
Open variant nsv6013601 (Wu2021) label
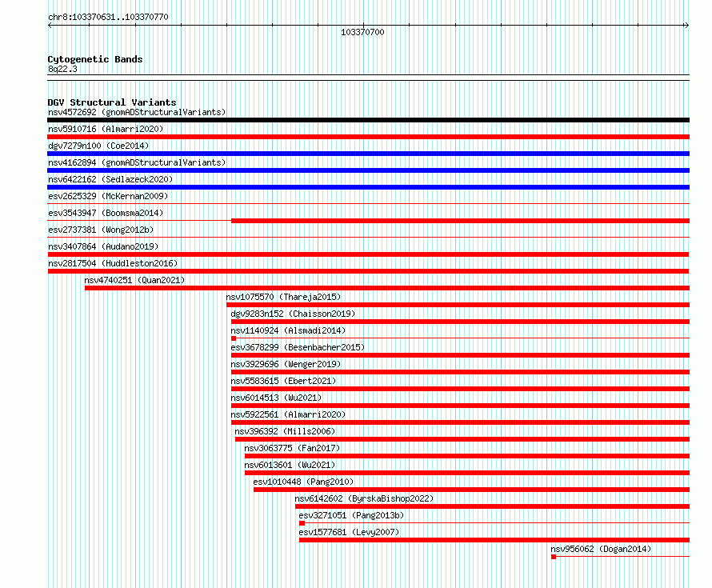pos(290,465)
